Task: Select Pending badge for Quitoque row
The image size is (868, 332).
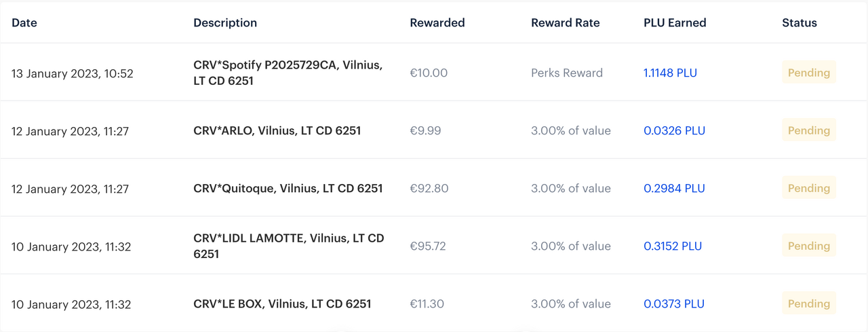Action: [x=809, y=188]
